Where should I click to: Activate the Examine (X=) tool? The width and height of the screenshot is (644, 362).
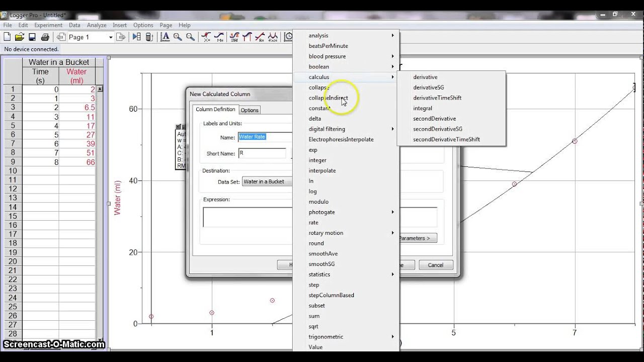point(206,37)
